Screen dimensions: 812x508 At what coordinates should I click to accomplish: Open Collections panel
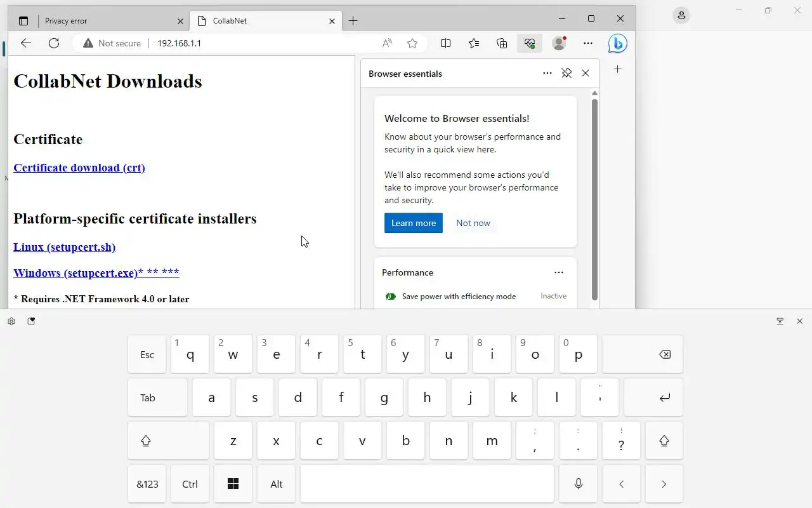(502, 43)
